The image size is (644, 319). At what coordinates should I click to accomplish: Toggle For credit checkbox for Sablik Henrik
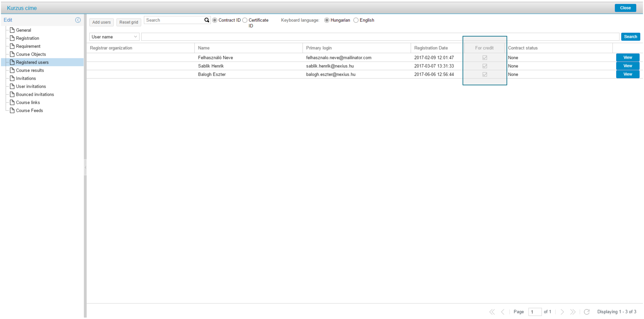(x=485, y=66)
